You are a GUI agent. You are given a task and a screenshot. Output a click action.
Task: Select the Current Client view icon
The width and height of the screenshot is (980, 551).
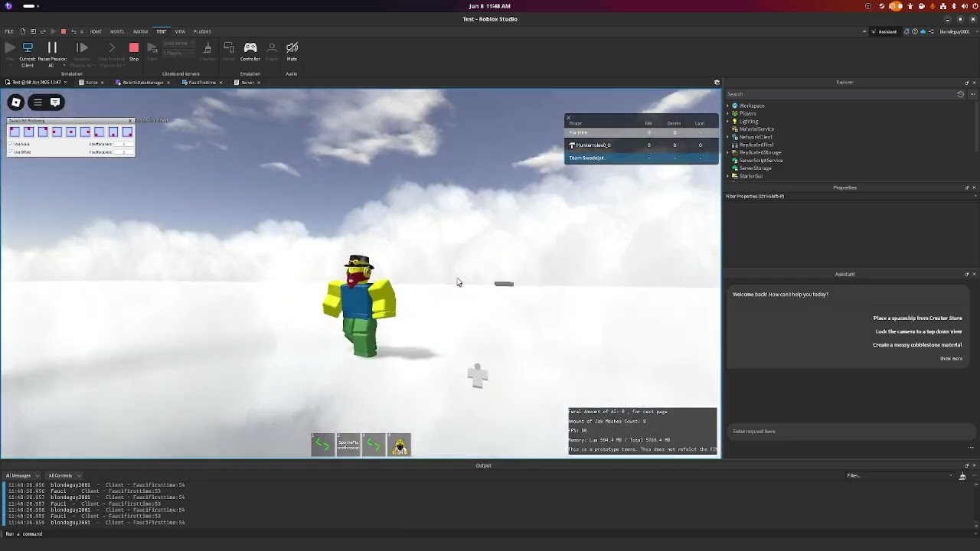(x=28, y=48)
